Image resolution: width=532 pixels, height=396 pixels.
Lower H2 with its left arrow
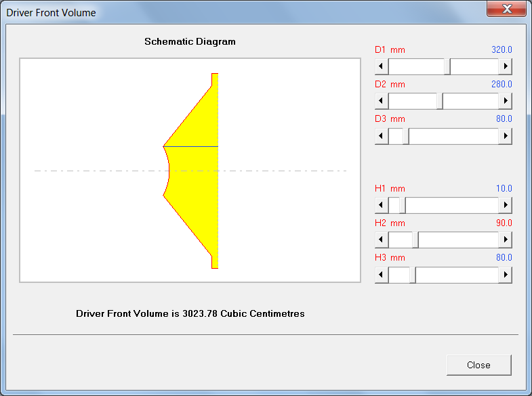tap(382, 240)
